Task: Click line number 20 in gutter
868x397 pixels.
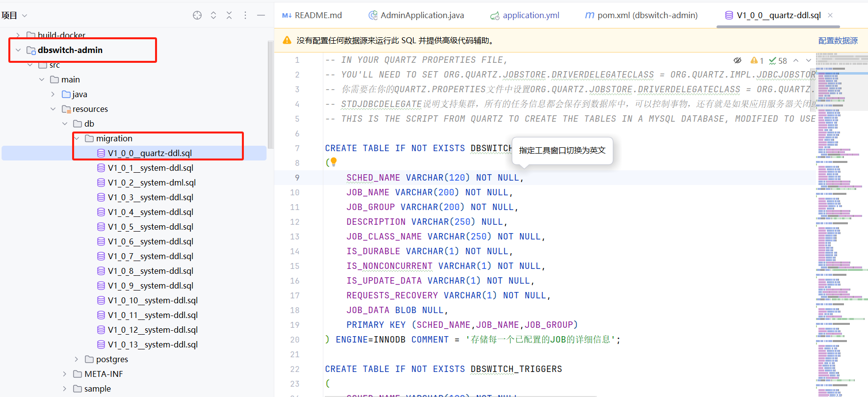Action: point(294,340)
